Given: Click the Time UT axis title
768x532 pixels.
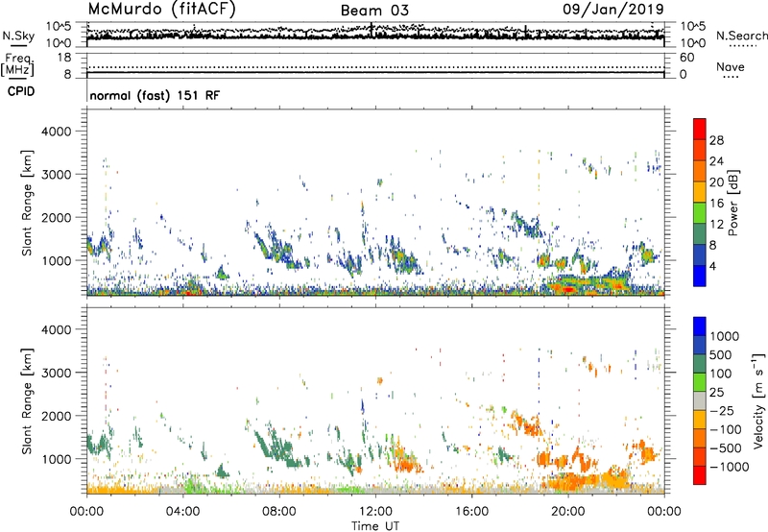Looking at the screenshot, I should (375, 526).
